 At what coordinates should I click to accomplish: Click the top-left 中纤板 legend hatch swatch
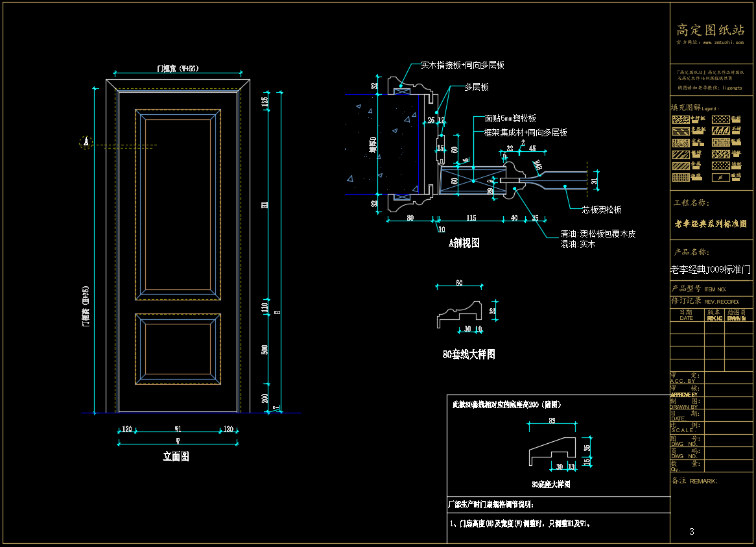(x=679, y=119)
